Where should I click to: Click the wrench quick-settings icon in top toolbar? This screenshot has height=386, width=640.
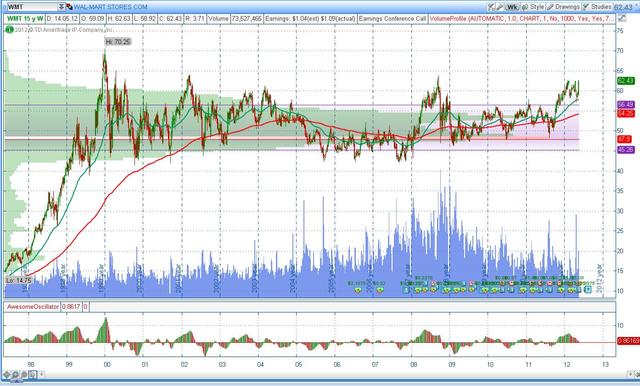[x=491, y=7]
